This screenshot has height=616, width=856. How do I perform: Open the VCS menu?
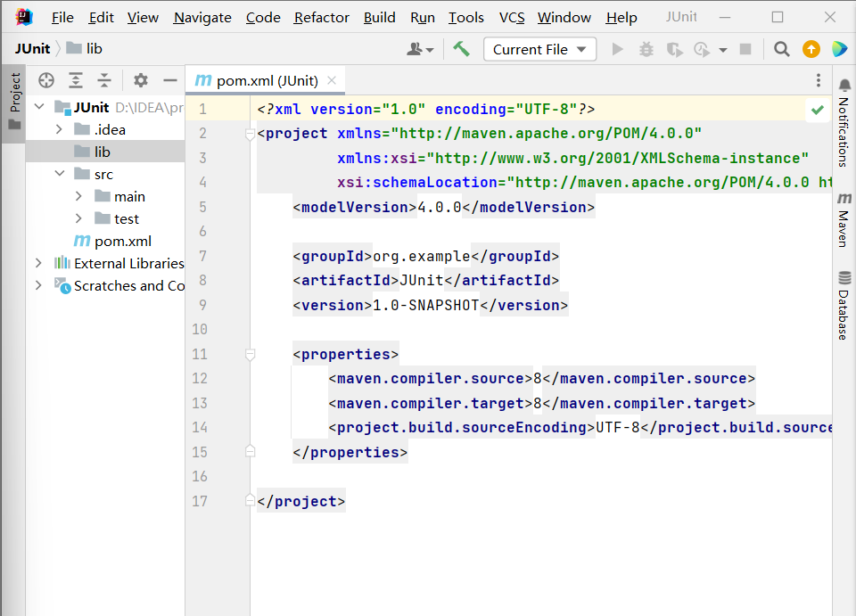pyautogui.click(x=512, y=18)
